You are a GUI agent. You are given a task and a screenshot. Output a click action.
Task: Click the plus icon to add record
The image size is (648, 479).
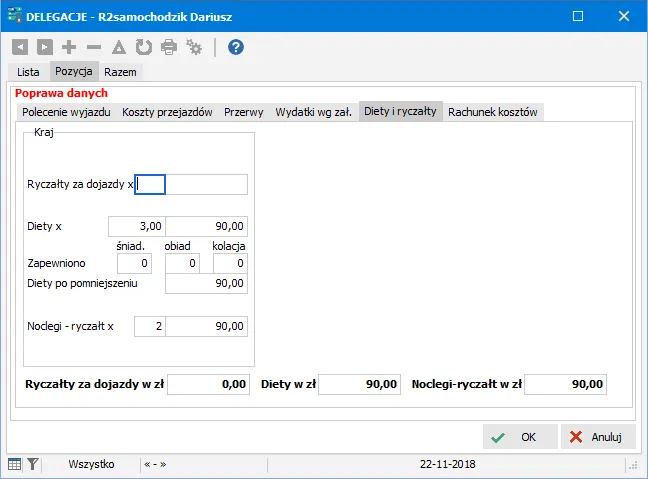[x=69, y=47]
